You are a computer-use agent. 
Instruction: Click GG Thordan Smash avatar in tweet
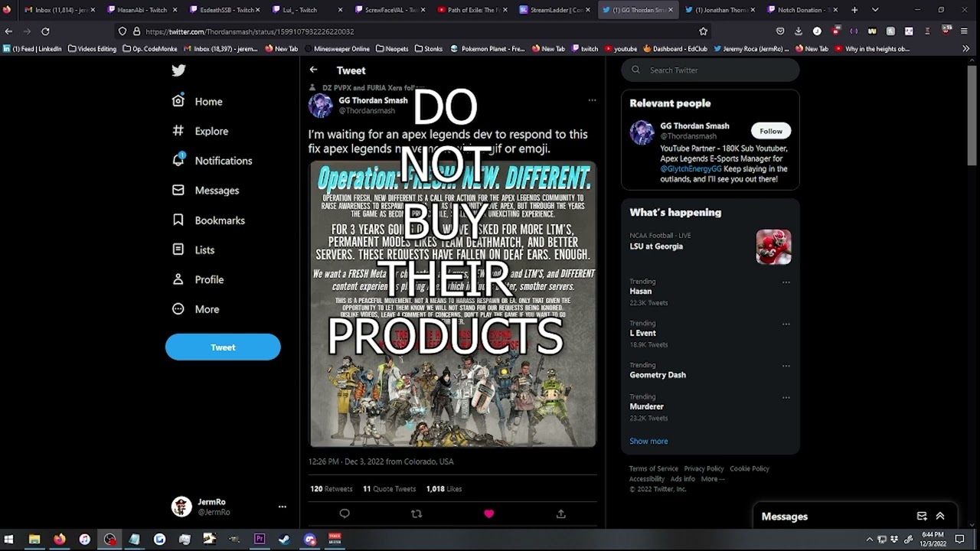coord(321,106)
